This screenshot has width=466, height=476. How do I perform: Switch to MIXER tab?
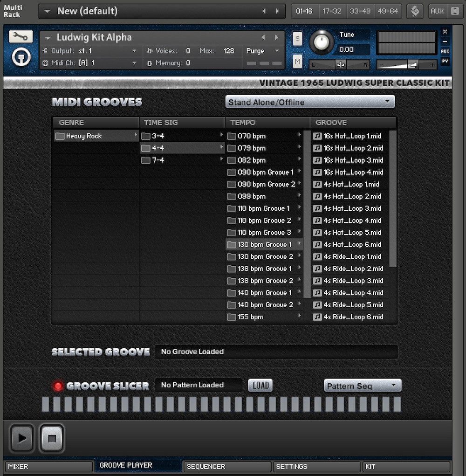pos(49,467)
